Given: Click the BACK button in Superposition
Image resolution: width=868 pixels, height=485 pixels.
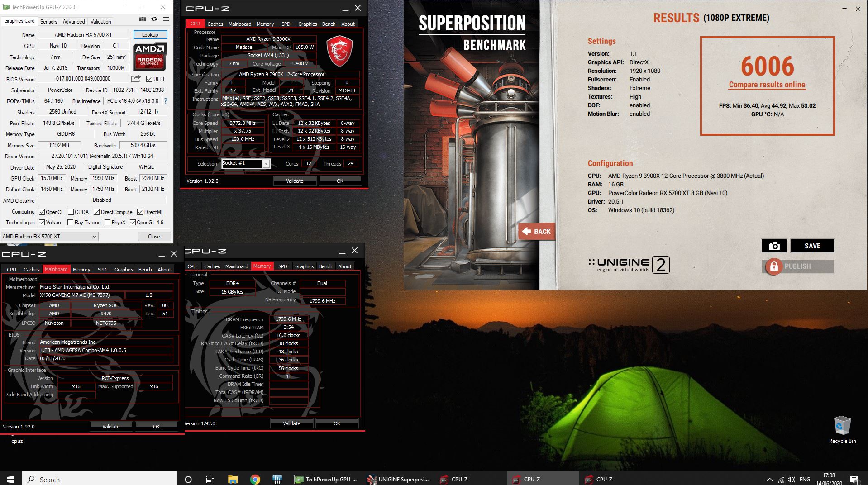Looking at the screenshot, I should tap(537, 231).
